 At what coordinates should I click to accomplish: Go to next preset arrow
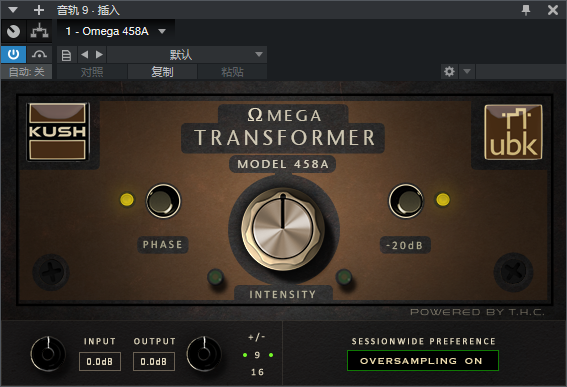pyautogui.click(x=99, y=55)
